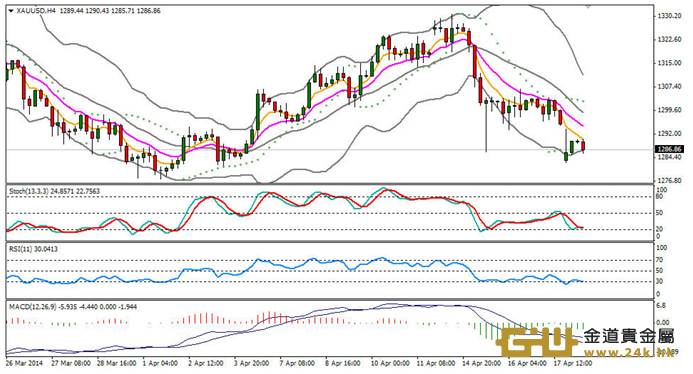Click the 1276.80 price axis label
Screen dimensions: 693x374
(669, 180)
